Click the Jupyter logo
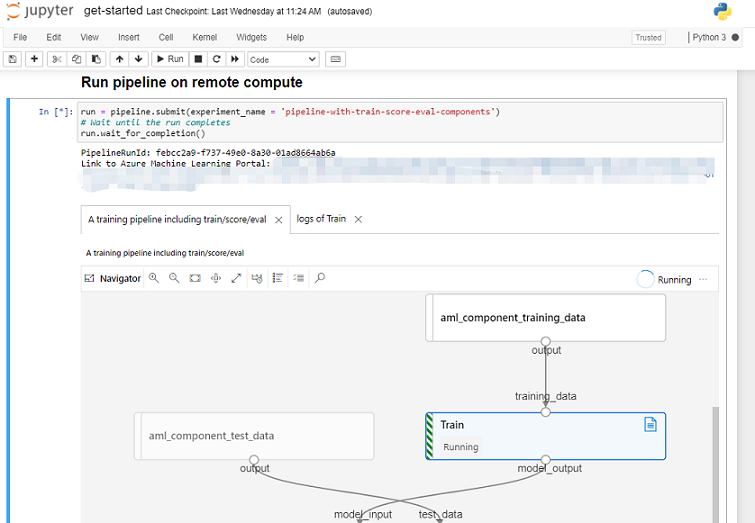This screenshot has width=755, height=523. [x=39, y=11]
